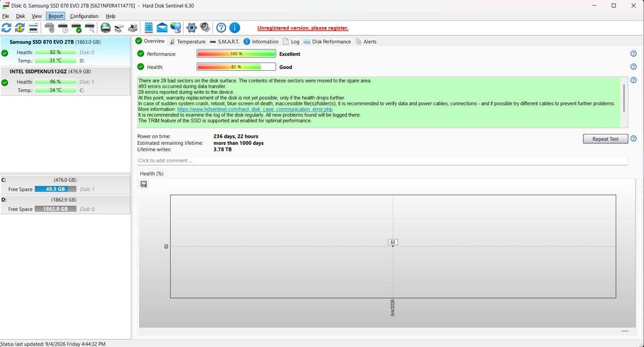
Task: Click green check icon beside Samsung Health
Action: tap(5, 53)
